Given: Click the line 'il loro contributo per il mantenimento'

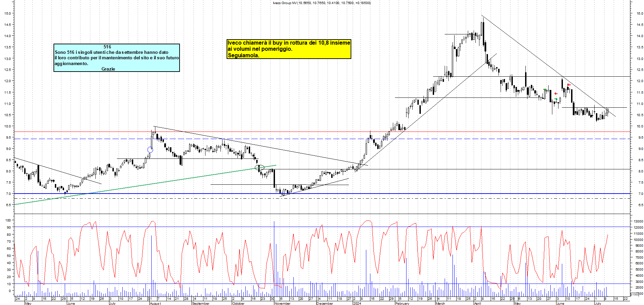Looking at the screenshot, I should [x=117, y=58].
